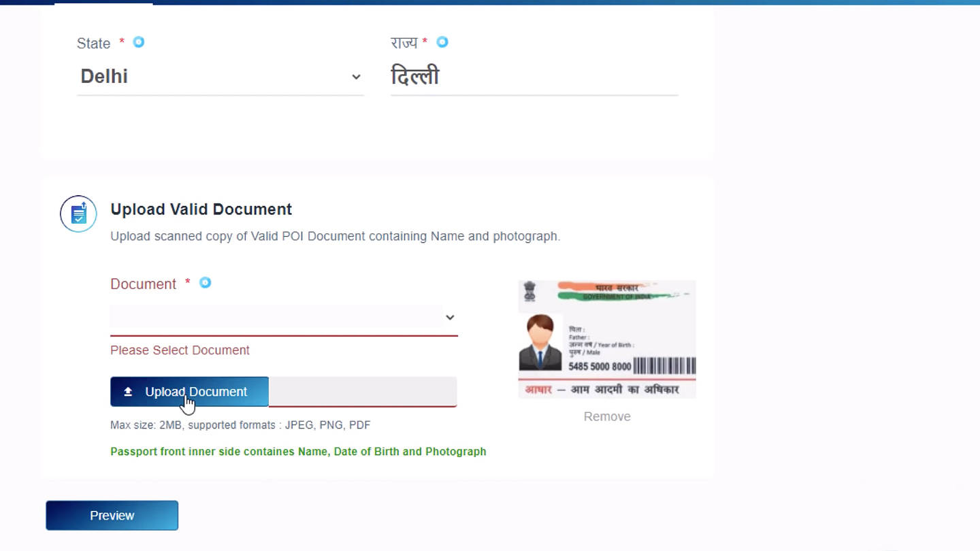Open the State dropdown showing Delhi
Image resolution: width=980 pixels, height=551 pixels.
(220, 77)
